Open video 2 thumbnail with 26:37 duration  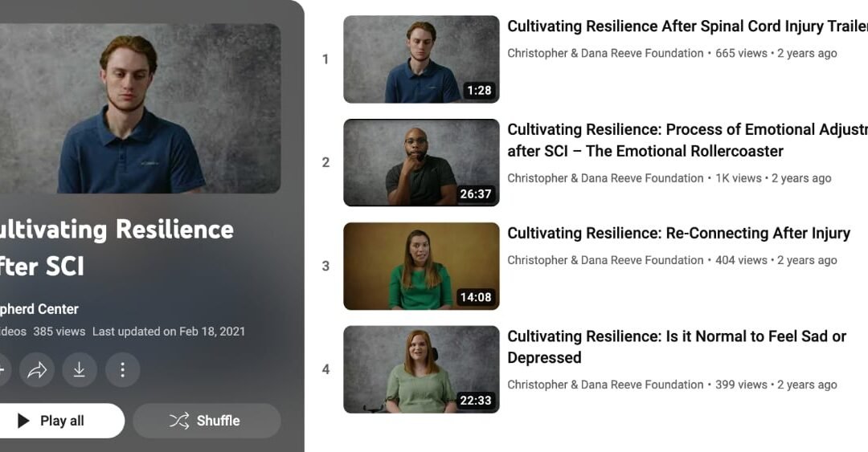[421, 163]
